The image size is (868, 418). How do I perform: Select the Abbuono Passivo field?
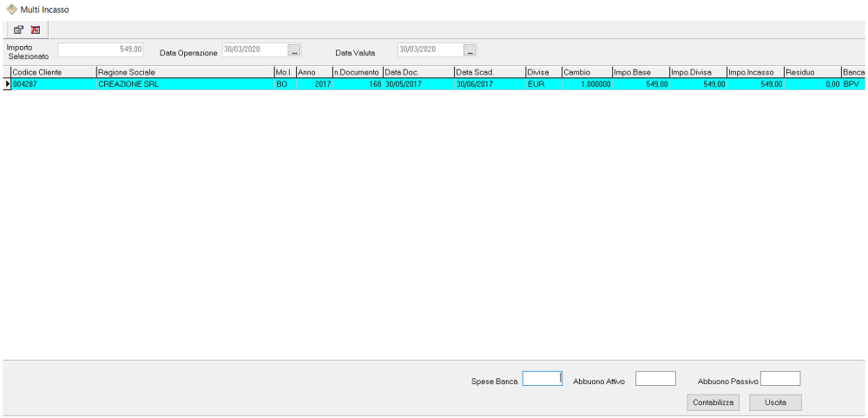[779, 379]
